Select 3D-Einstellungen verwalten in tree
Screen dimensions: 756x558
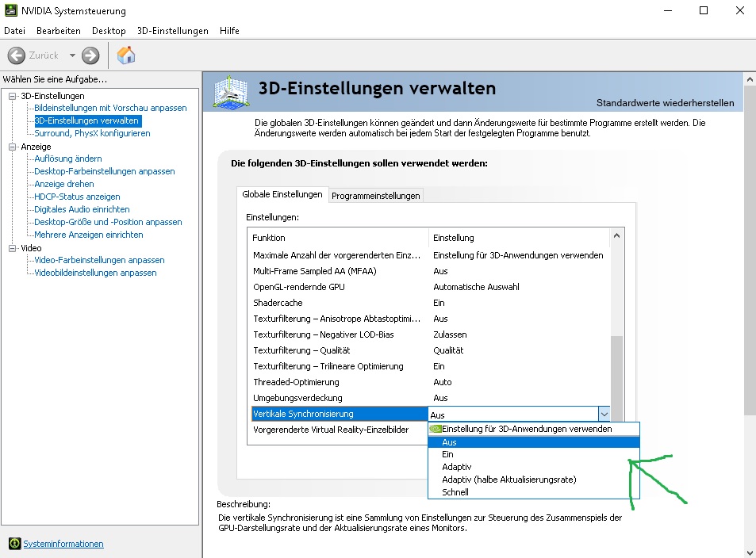point(86,120)
